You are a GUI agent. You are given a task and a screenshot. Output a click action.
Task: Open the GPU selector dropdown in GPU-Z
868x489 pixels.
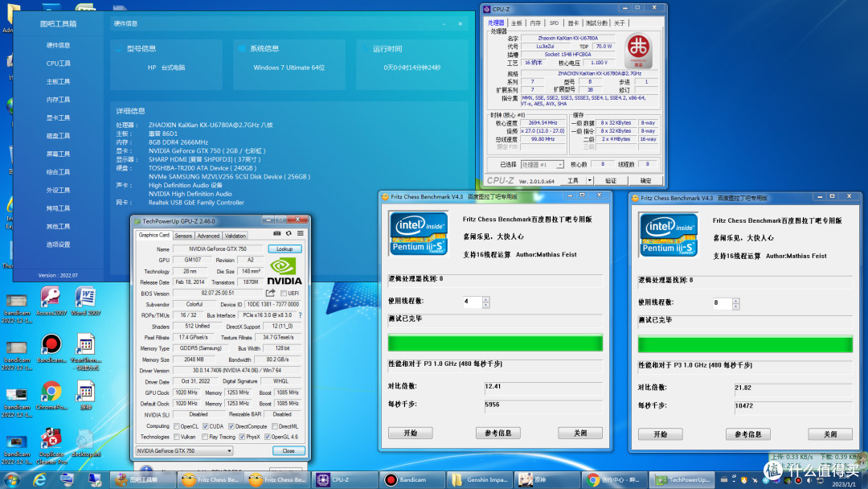[184, 450]
